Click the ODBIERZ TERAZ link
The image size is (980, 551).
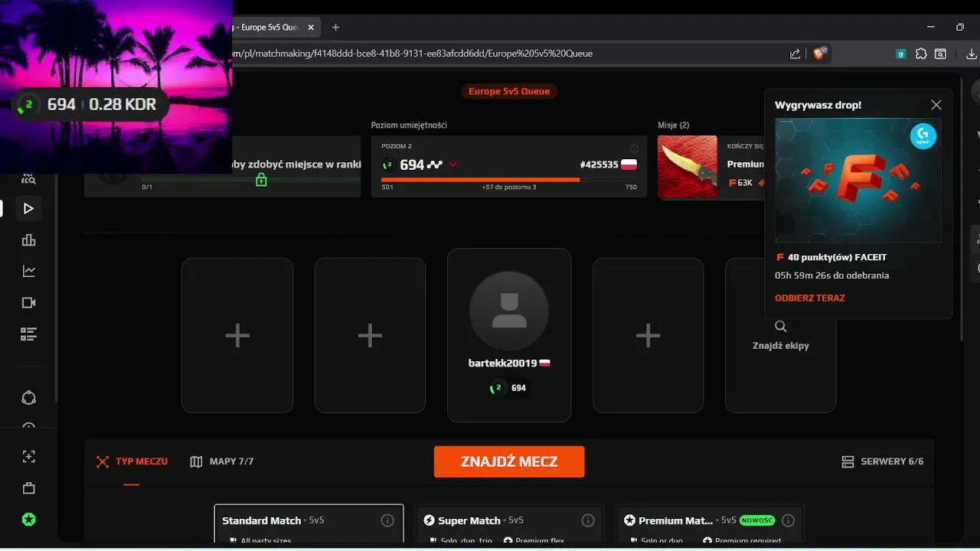point(809,298)
